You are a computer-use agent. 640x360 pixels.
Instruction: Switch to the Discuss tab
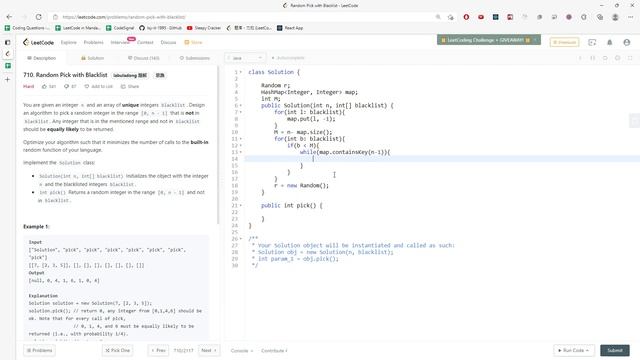[x=144, y=58]
